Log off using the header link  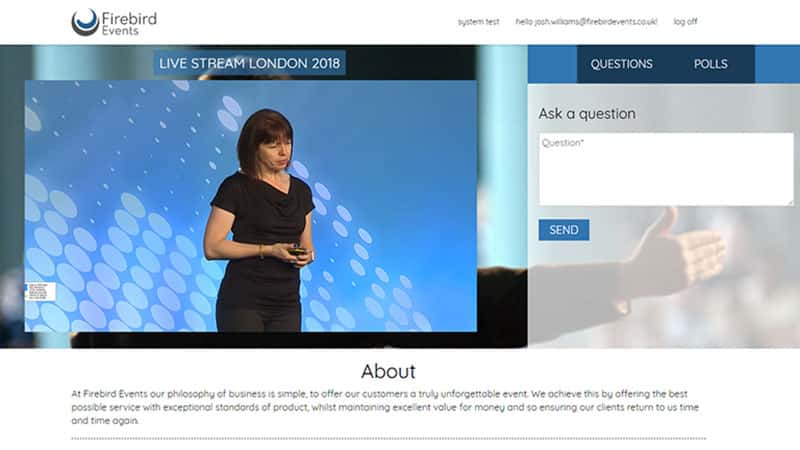(685, 22)
